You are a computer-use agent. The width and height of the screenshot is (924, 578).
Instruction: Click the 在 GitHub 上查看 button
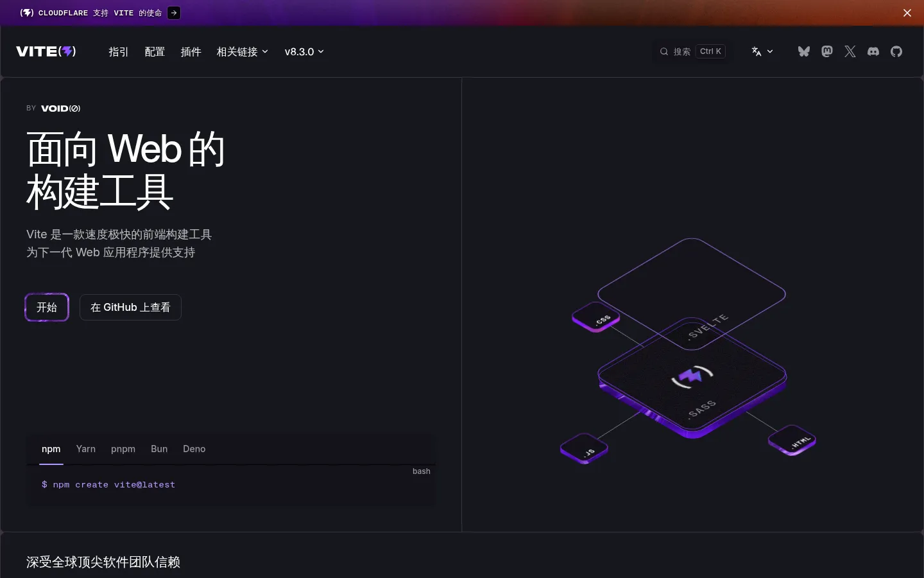[130, 308]
